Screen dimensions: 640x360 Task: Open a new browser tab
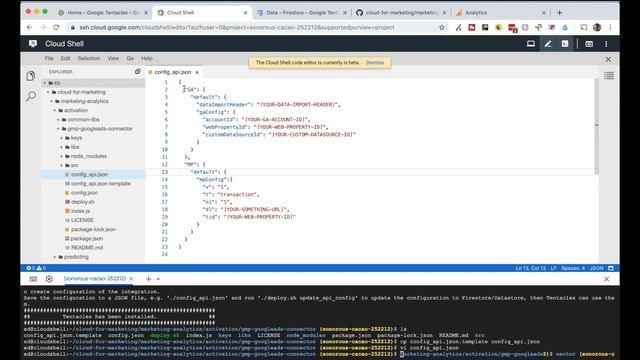(560, 13)
